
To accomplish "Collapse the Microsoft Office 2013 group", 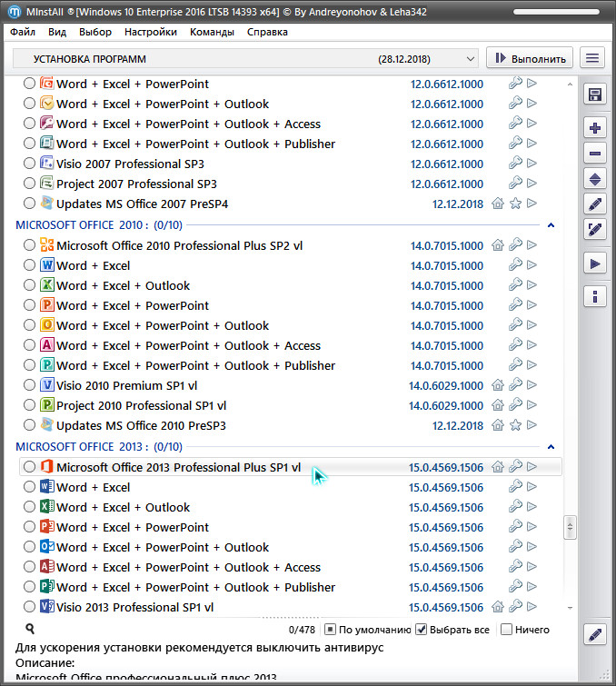I will tap(551, 447).
